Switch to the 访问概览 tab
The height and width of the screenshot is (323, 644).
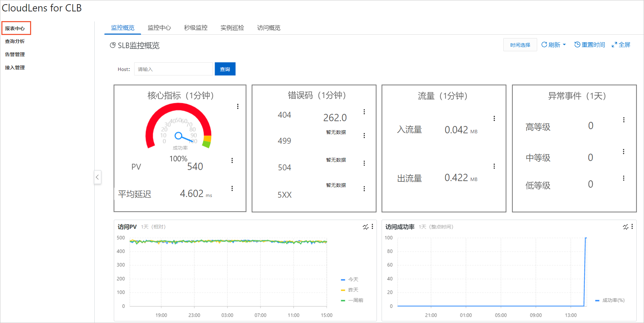[x=269, y=28]
